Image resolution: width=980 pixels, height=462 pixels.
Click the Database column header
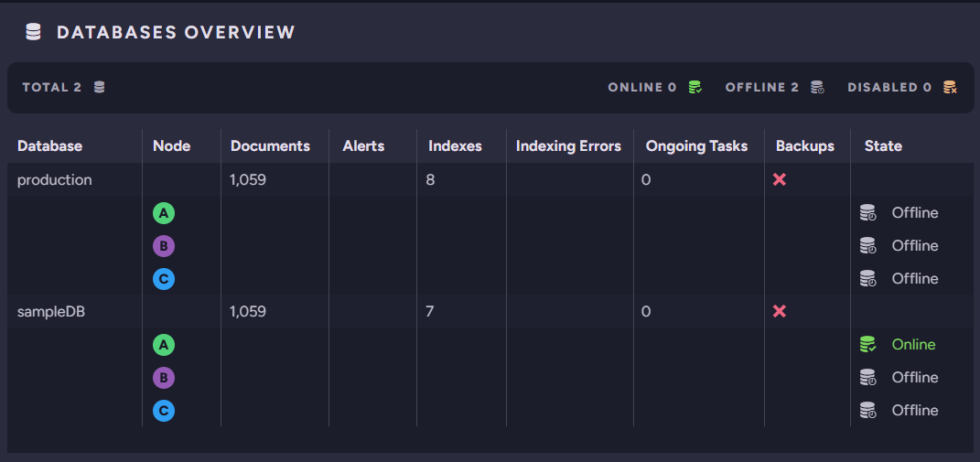50,146
